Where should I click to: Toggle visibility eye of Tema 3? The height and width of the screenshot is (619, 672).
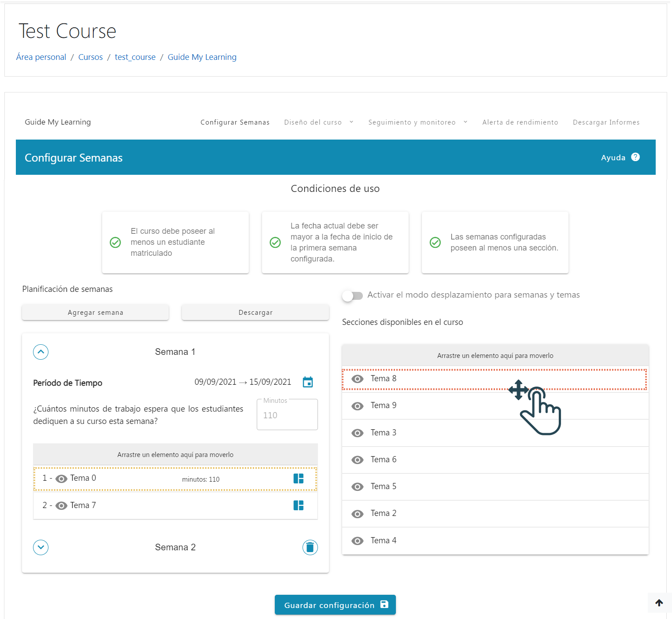click(358, 433)
